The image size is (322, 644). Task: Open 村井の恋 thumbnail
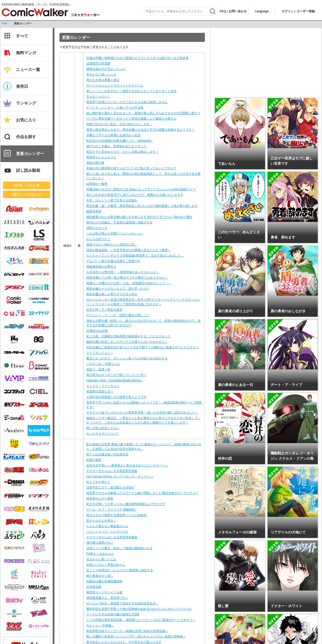coord(240,429)
